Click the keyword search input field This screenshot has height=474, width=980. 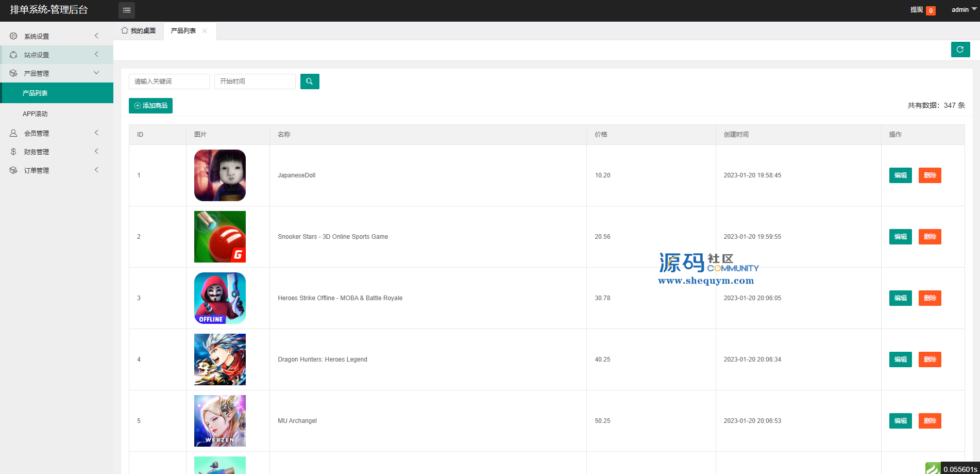(169, 81)
